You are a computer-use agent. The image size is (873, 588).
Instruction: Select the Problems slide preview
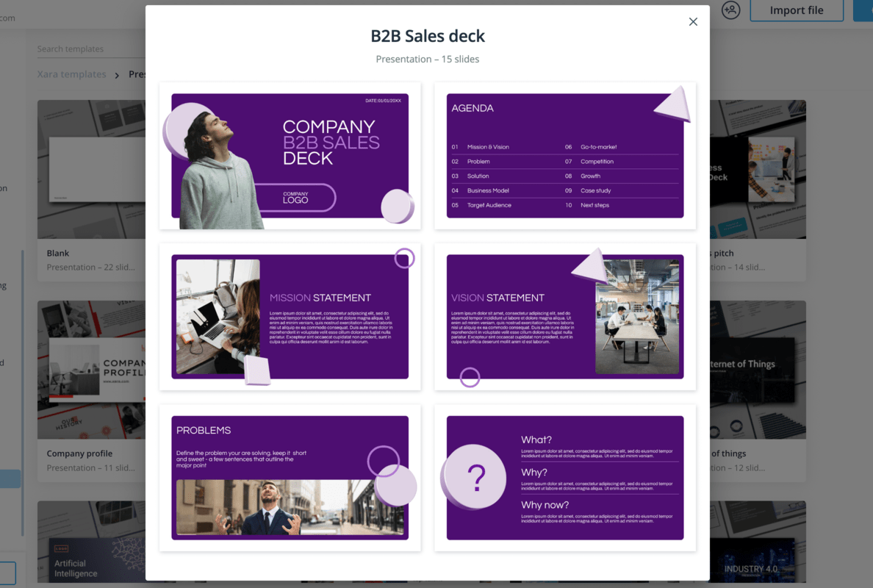[x=290, y=477]
